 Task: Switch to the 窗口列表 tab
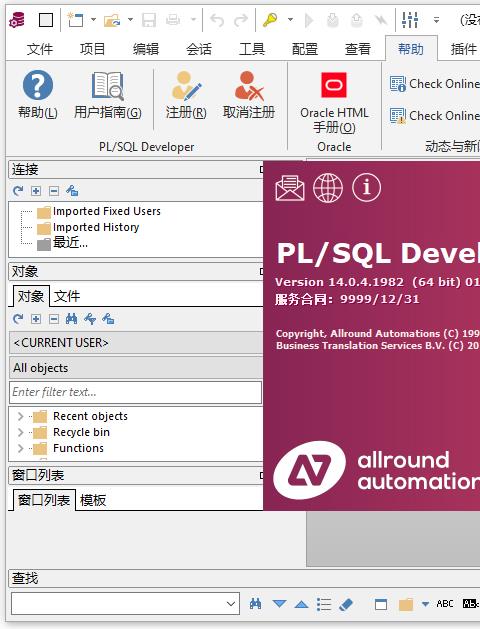(x=44, y=500)
